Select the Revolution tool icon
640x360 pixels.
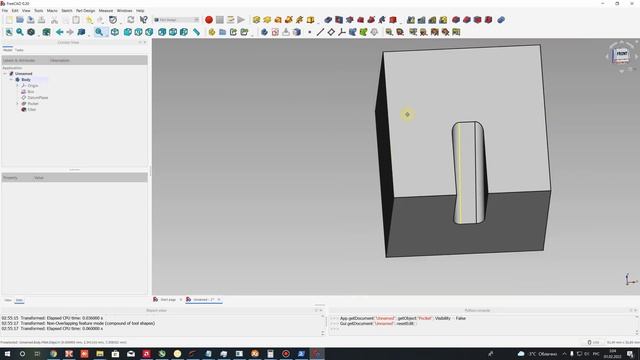tap(267, 20)
